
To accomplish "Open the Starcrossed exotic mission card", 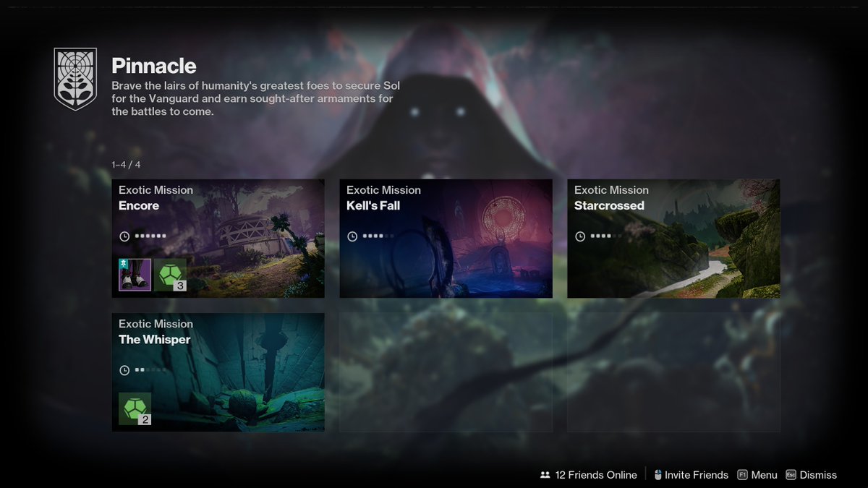I will pos(674,239).
